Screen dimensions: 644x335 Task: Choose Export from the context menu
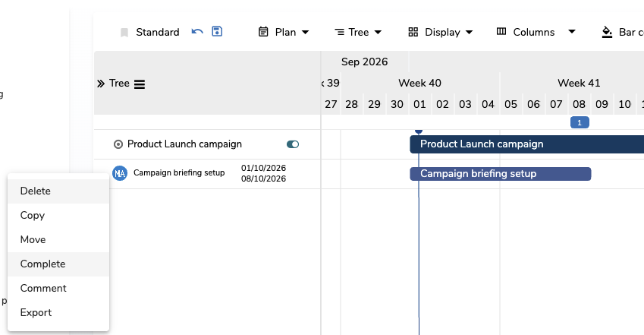(x=58, y=312)
